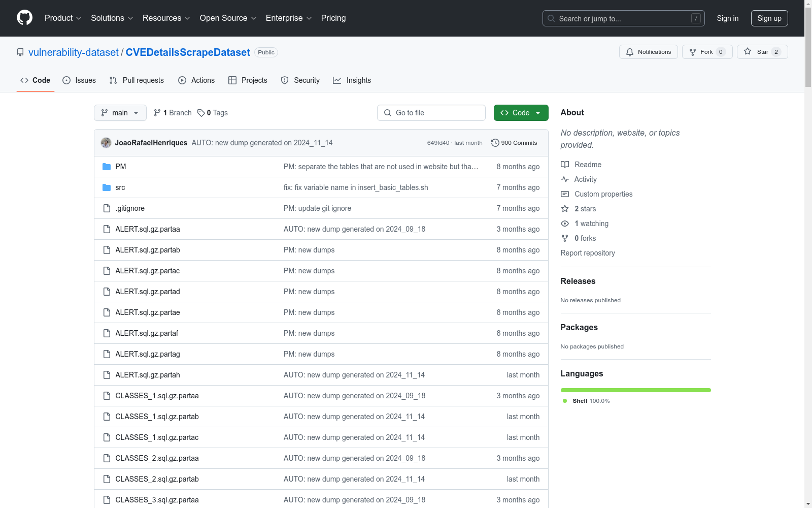
Task: Click the Custom properties icon
Action: (565, 194)
